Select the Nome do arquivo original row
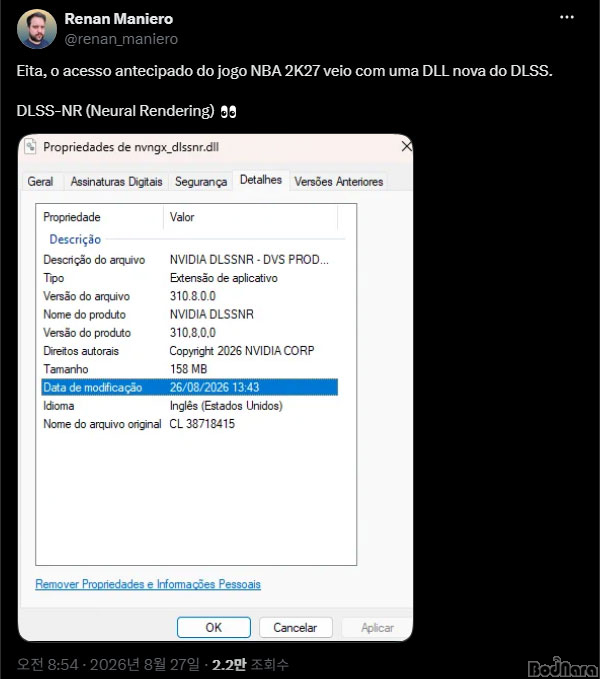600x679 pixels. 190,424
